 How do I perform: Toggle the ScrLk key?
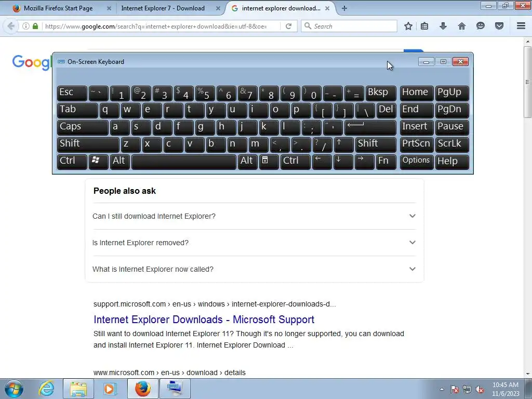point(451,144)
